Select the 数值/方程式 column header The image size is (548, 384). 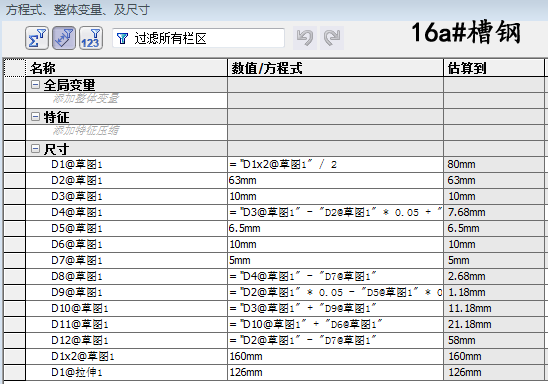coord(336,68)
